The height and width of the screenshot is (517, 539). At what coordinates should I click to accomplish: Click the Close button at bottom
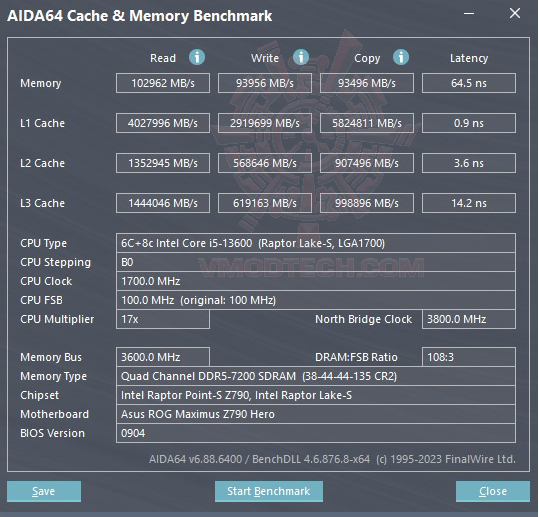tap(493, 491)
